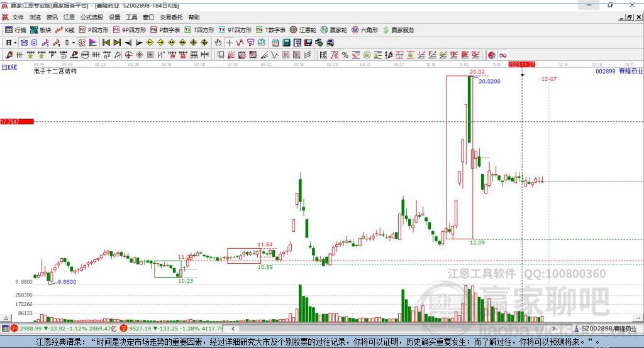
Task: Click the SZ002898 赛隆药业 status bar entry
Action: point(606,329)
